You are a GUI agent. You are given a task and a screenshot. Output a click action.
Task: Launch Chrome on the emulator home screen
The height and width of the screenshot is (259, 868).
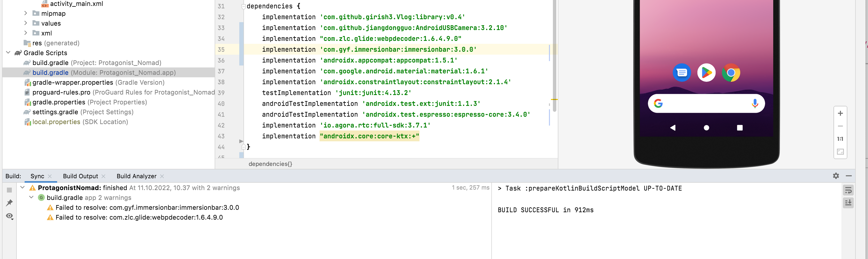pyautogui.click(x=731, y=72)
